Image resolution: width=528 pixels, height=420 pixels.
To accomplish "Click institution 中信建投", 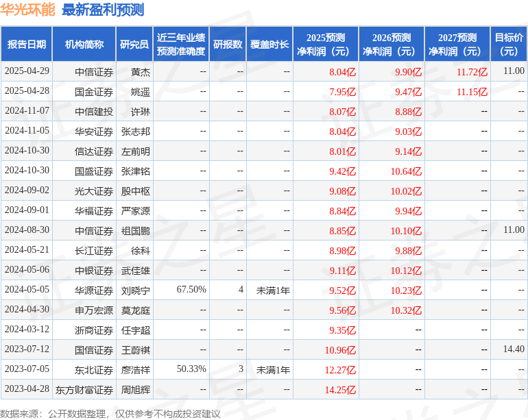I will pos(94,112).
